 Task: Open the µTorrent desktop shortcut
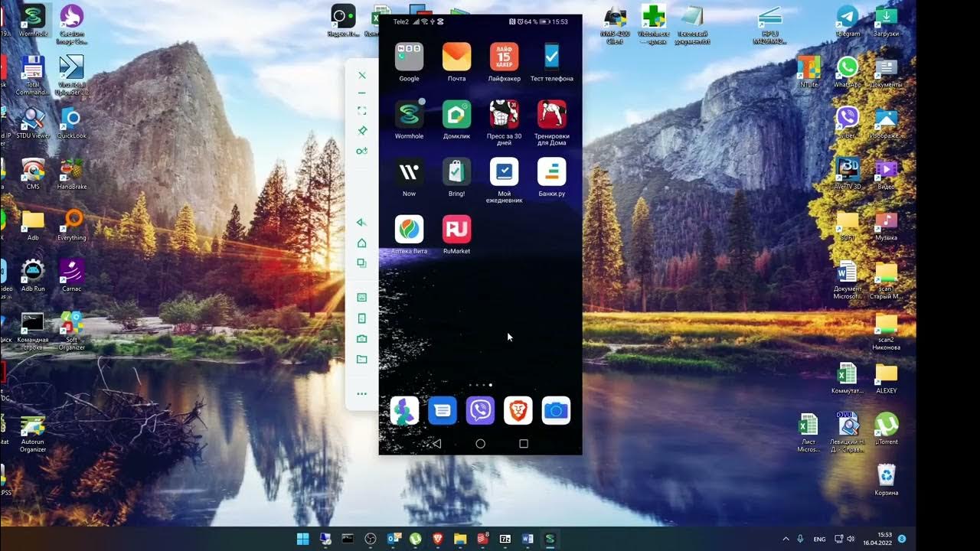pos(887,429)
